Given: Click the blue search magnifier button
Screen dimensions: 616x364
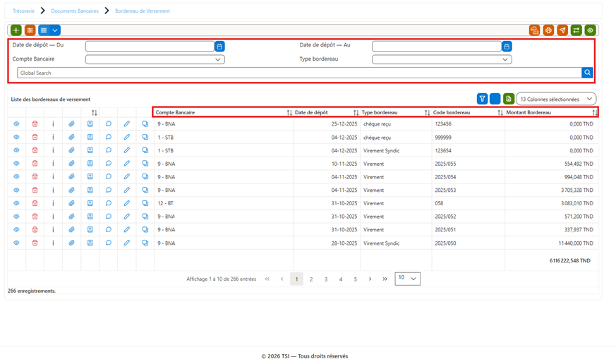Looking at the screenshot, I should (587, 73).
